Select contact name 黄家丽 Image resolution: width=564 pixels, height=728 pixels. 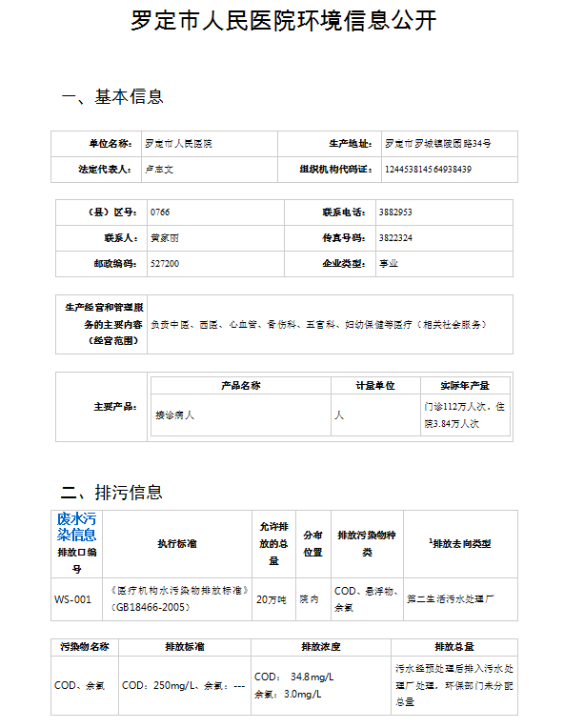coord(165,238)
